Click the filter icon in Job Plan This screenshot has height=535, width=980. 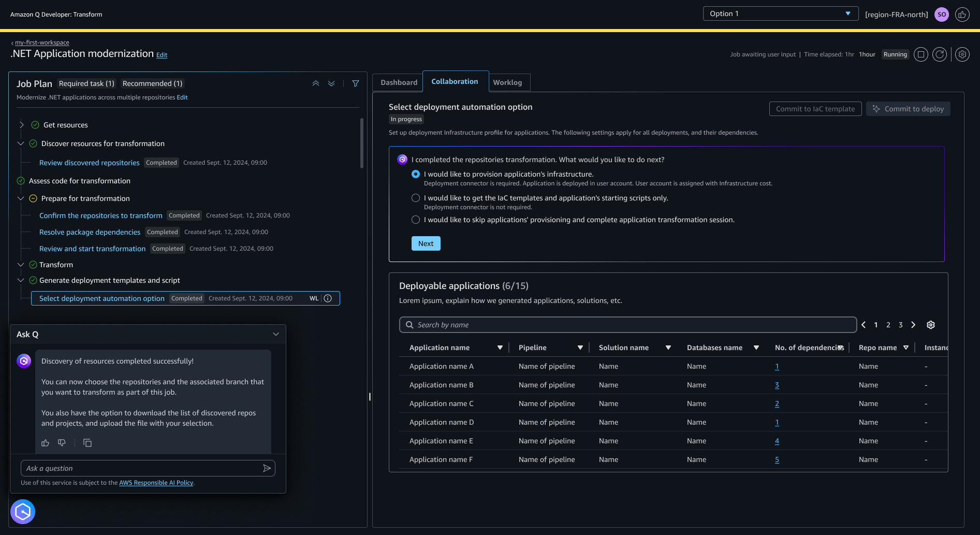coord(356,83)
